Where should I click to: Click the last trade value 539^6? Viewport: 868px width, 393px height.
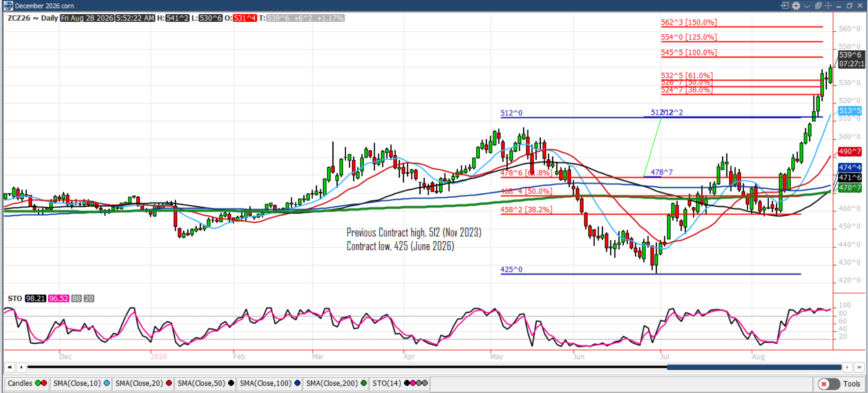[x=277, y=18]
